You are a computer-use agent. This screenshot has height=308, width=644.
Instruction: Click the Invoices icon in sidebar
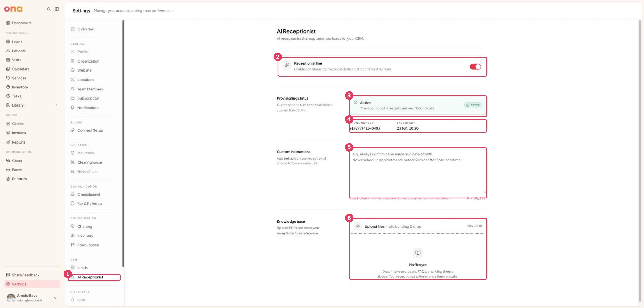click(x=8, y=133)
